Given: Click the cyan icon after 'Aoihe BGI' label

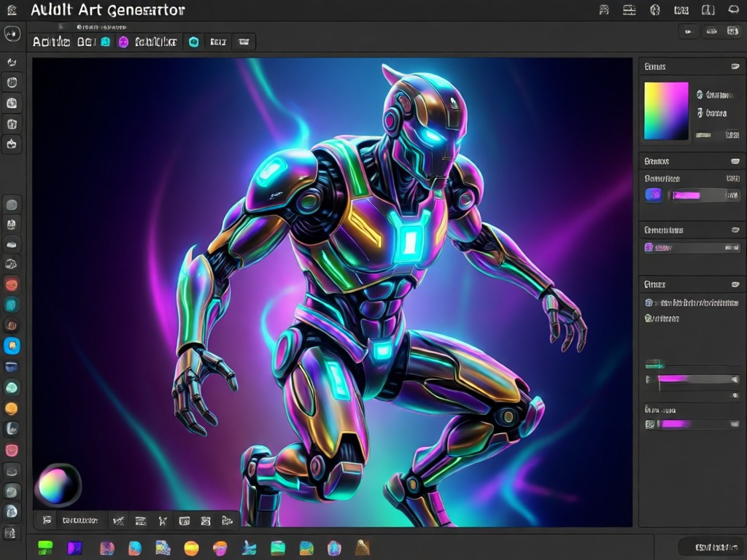Looking at the screenshot, I should tap(106, 42).
